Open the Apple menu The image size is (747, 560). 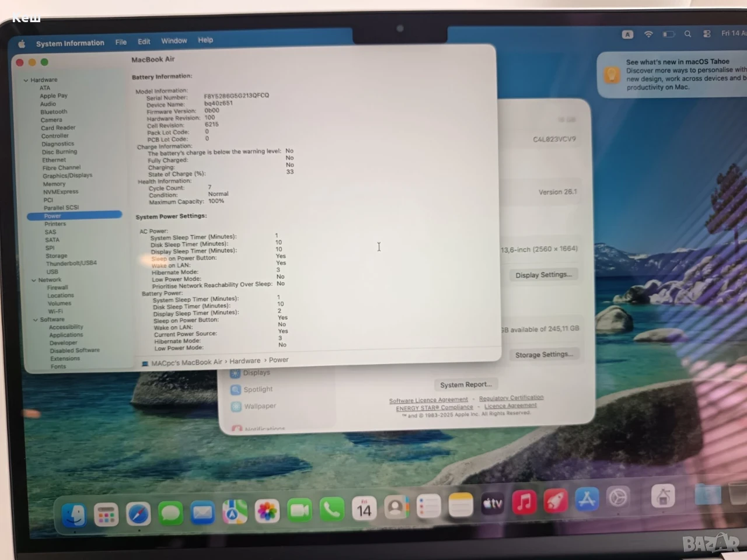tap(22, 44)
